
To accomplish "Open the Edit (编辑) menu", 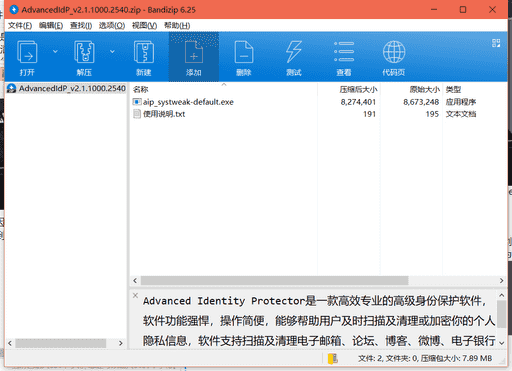I will (x=51, y=26).
